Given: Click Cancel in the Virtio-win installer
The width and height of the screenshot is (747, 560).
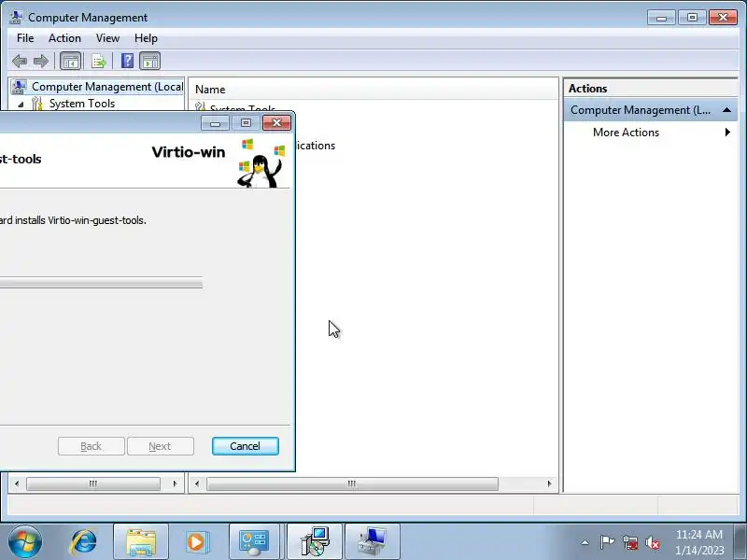Looking at the screenshot, I should click(x=246, y=446).
